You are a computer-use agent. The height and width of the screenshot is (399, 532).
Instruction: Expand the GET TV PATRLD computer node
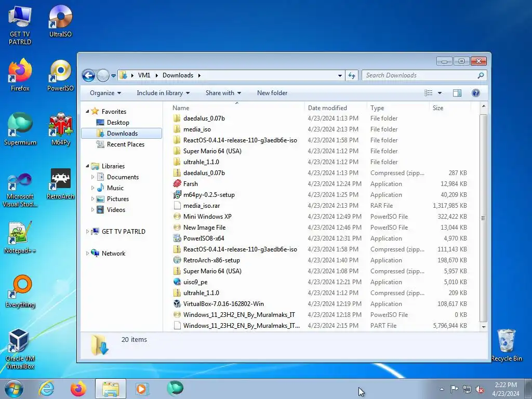[x=87, y=232]
